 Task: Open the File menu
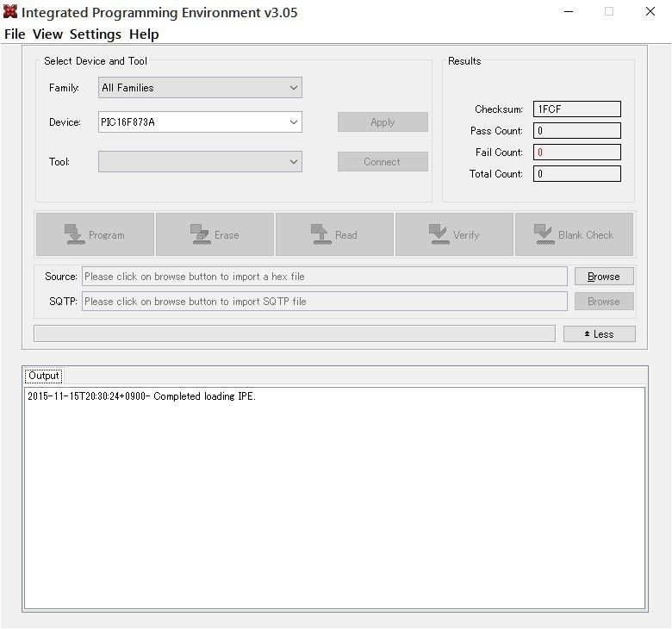[x=15, y=34]
